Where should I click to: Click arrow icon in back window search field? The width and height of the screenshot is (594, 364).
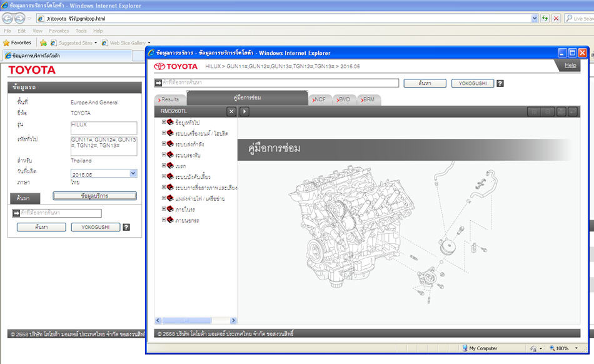pyautogui.click(x=16, y=213)
